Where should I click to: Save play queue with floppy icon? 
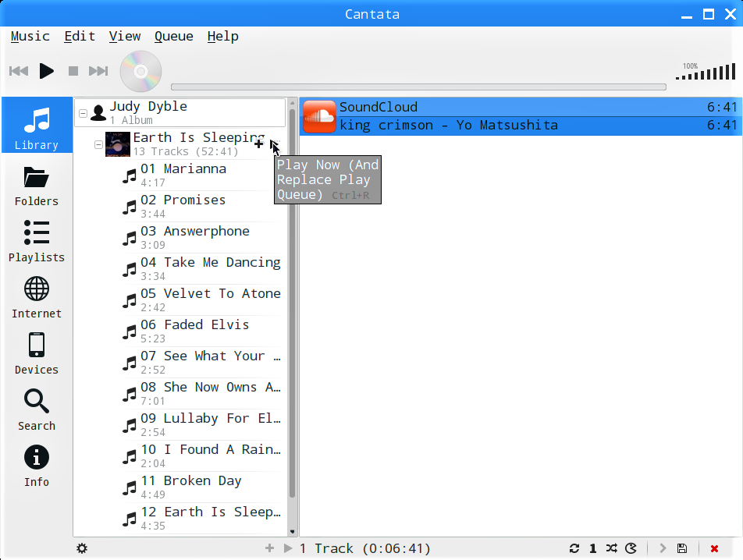click(x=682, y=548)
